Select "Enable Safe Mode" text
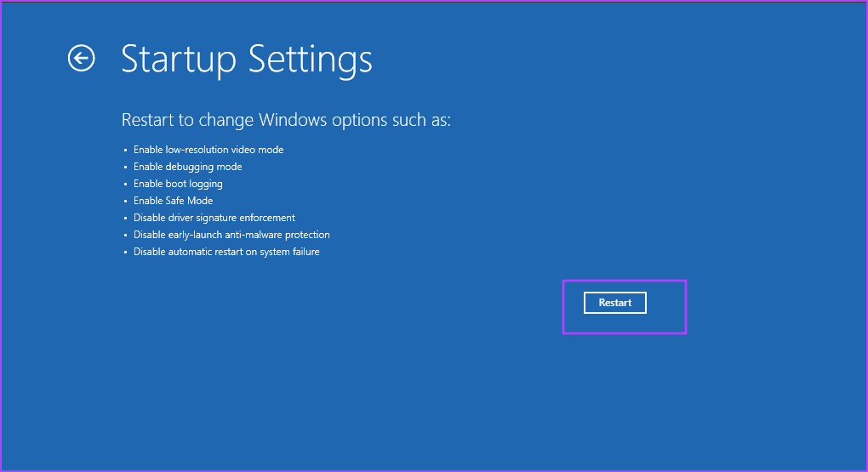 [173, 201]
